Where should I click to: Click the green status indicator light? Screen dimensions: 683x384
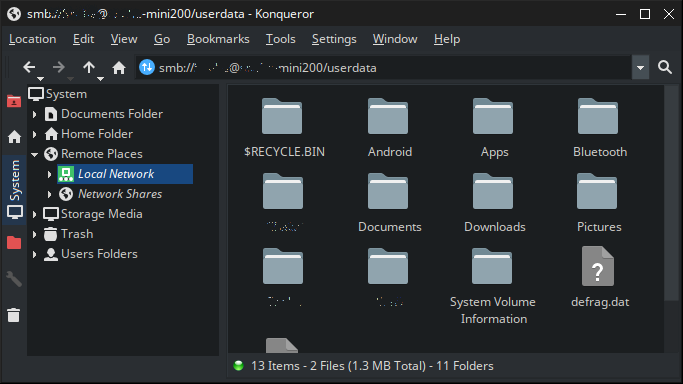pyautogui.click(x=238, y=366)
